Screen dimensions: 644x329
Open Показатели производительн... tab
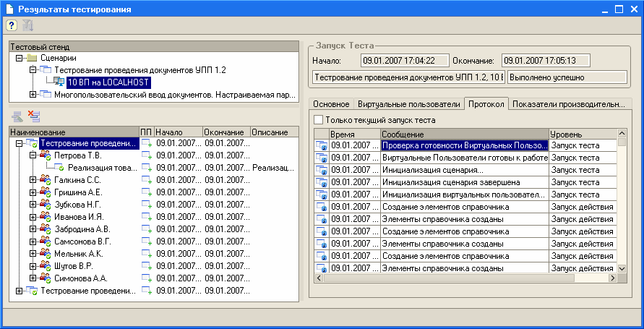coord(570,104)
